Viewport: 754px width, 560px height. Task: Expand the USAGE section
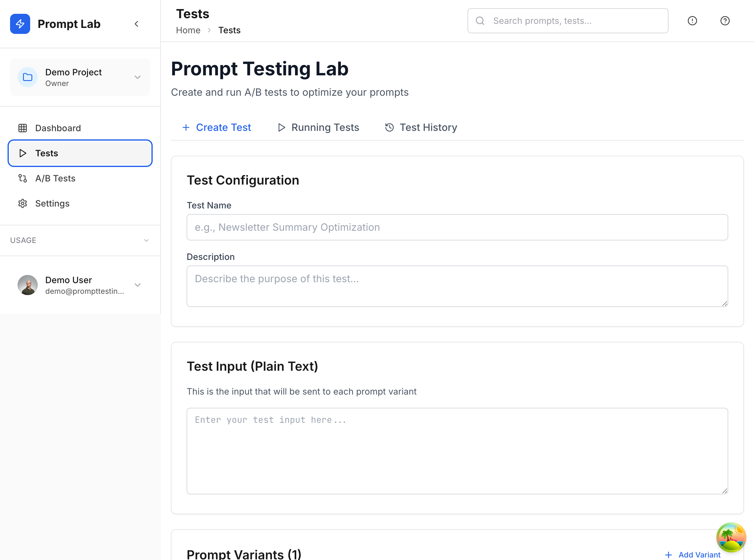tap(146, 240)
